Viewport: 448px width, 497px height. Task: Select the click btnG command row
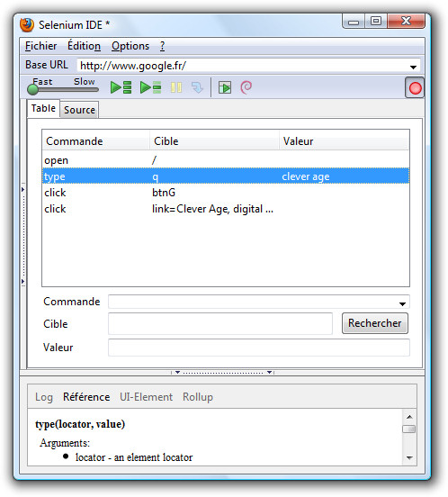coord(226,193)
